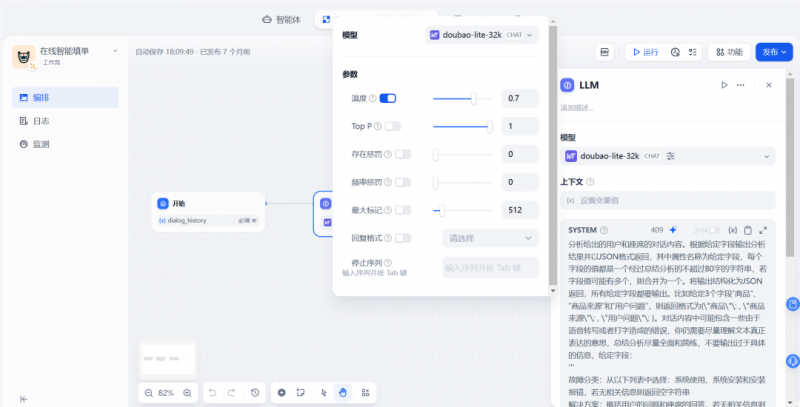Run this LLM node step
This screenshot has width=800, height=407.
(x=724, y=85)
